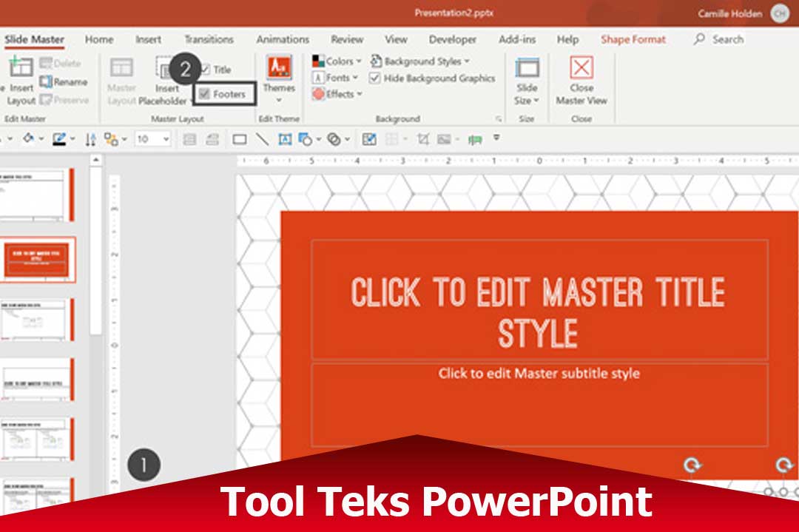The image size is (799, 532).
Task: Open the font size 10 combo box
Action: click(x=152, y=139)
